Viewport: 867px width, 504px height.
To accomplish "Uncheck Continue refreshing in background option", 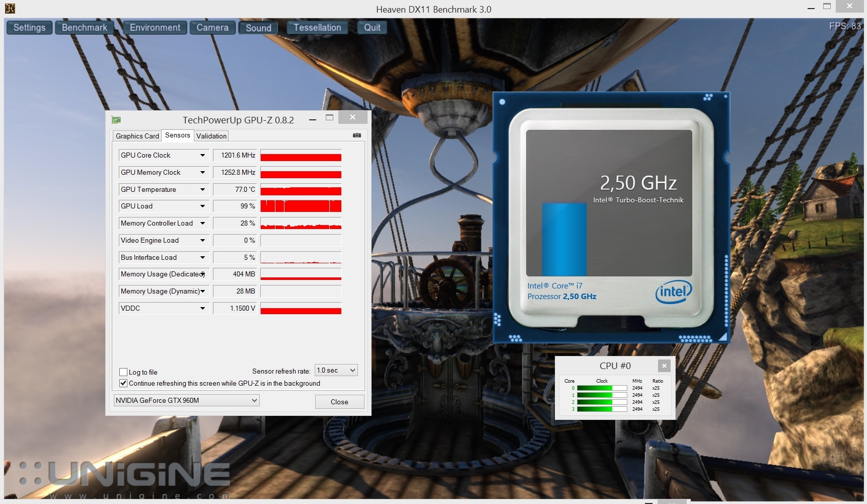I will (123, 383).
